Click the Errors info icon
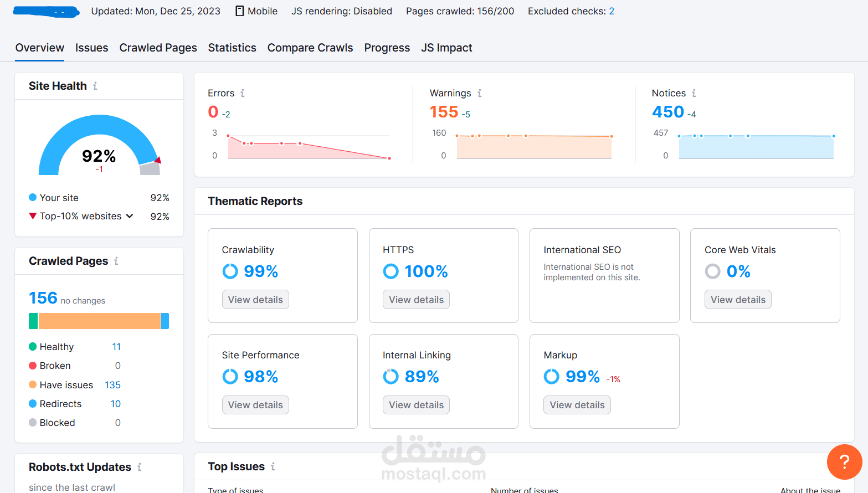The height and width of the screenshot is (493, 868). (242, 93)
